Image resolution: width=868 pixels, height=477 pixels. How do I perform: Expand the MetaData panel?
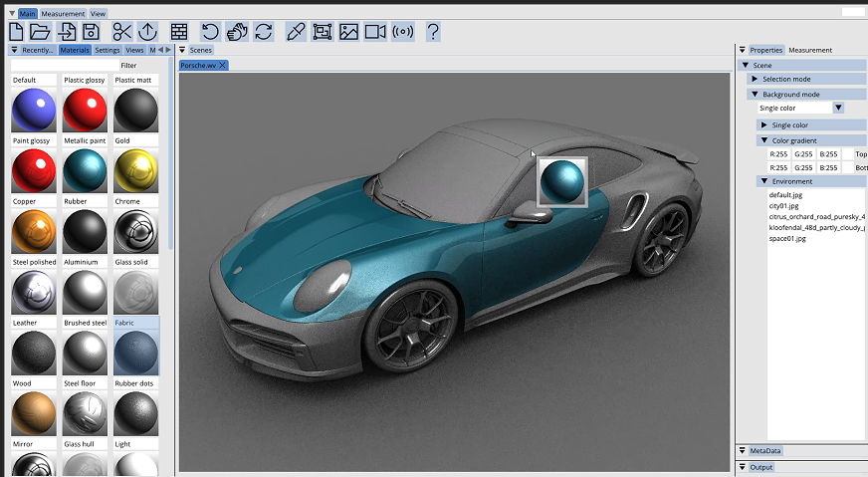[743, 450]
